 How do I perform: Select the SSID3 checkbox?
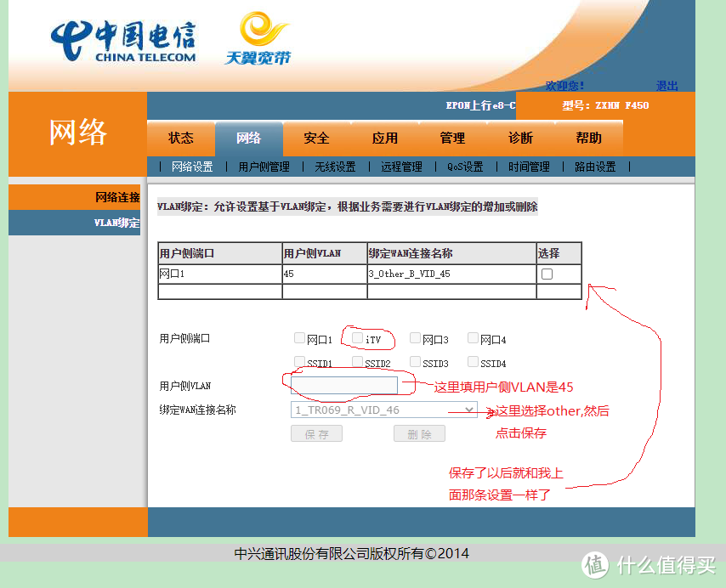coord(415,361)
